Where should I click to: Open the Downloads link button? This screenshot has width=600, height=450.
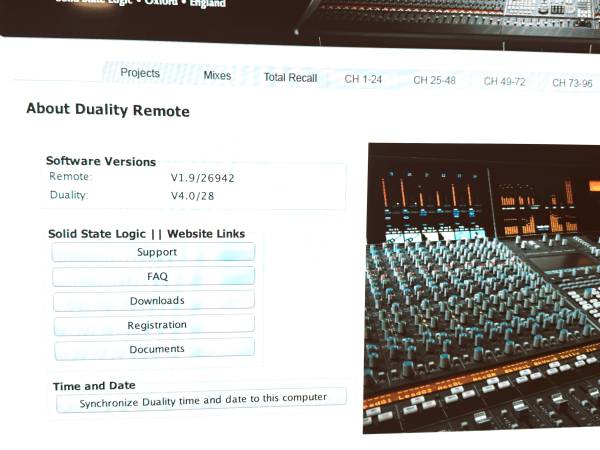point(154,301)
